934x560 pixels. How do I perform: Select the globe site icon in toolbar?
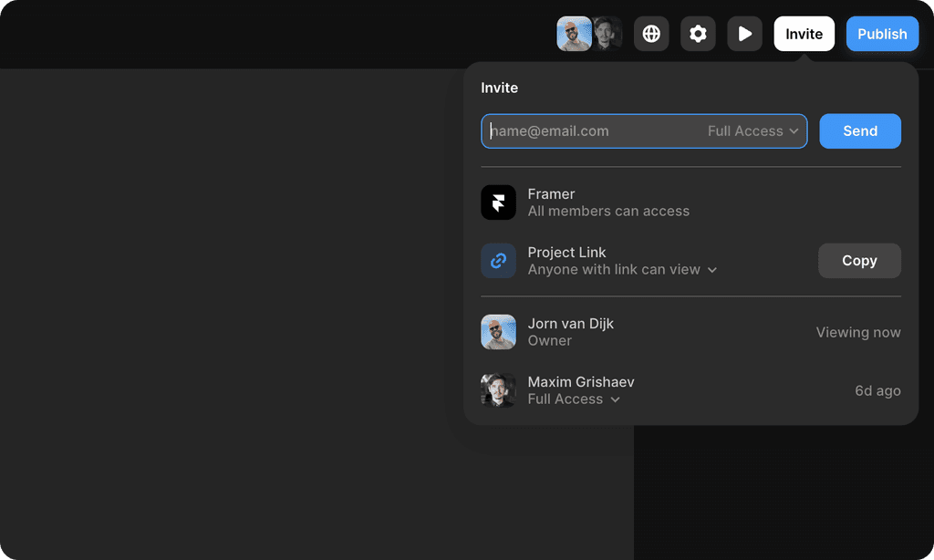coord(651,33)
